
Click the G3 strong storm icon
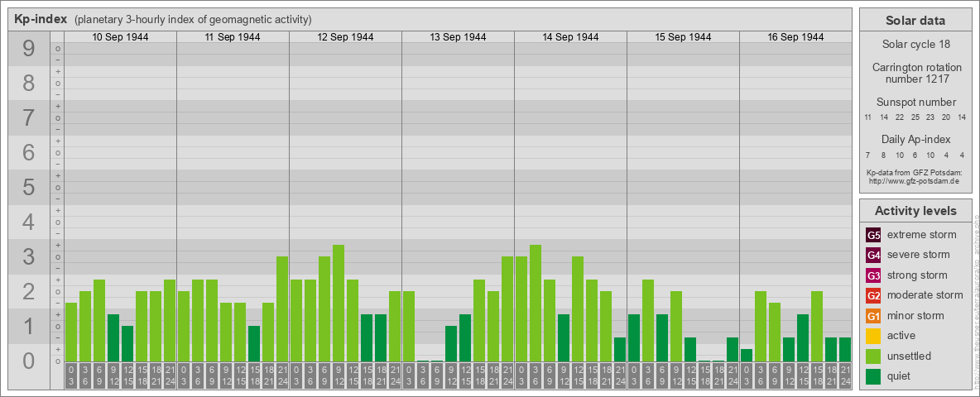click(x=873, y=275)
